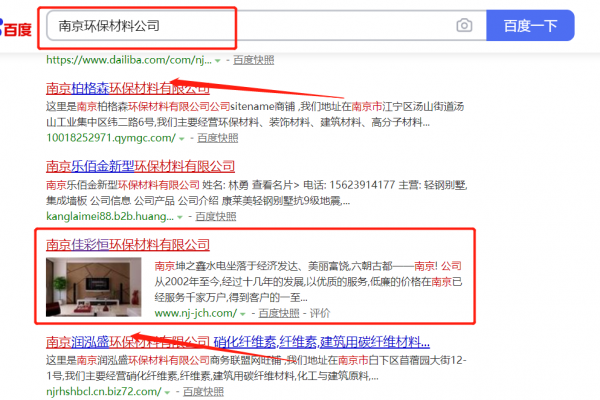Expand dropdown arrow beside www.dailiba.com URL
The height and width of the screenshot is (400, 600).
[x=216, y=61]
